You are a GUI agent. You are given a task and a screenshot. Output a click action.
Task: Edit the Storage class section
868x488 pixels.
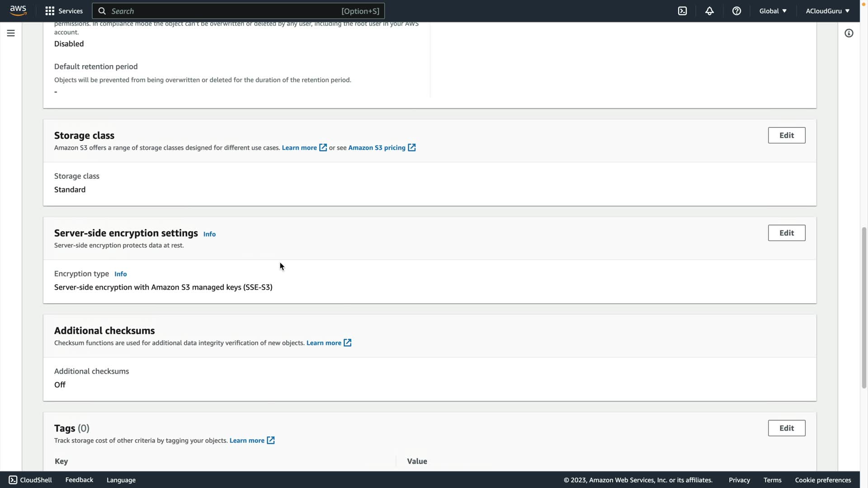[786, 135]
